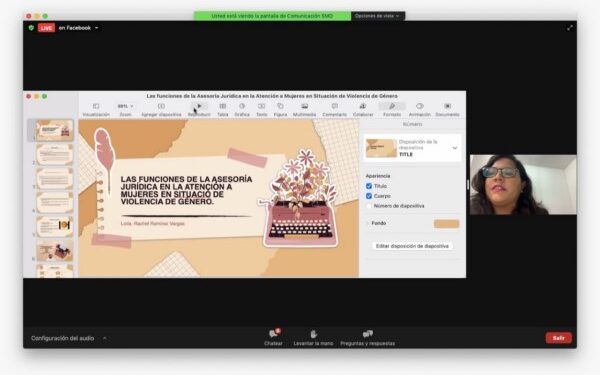
Task: Click the red Salir button
Action: pos(559,338)
